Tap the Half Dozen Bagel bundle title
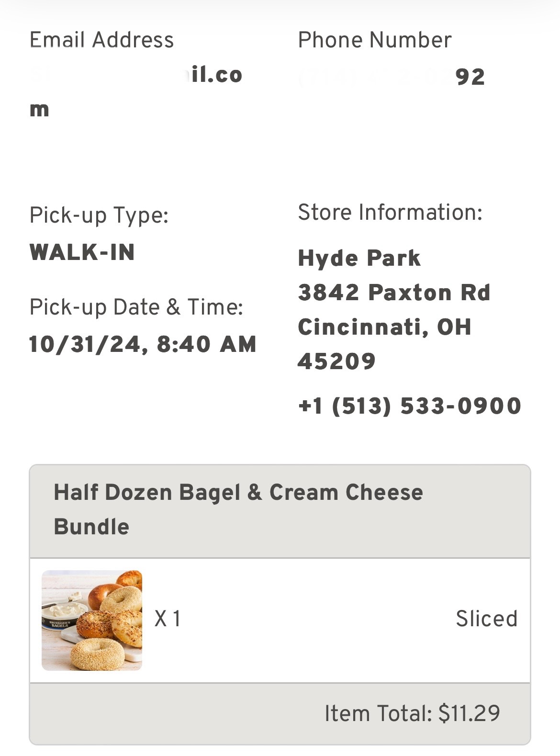Viewport: 560px width, 756px height. pyautogui.click(x=238, y=509)
